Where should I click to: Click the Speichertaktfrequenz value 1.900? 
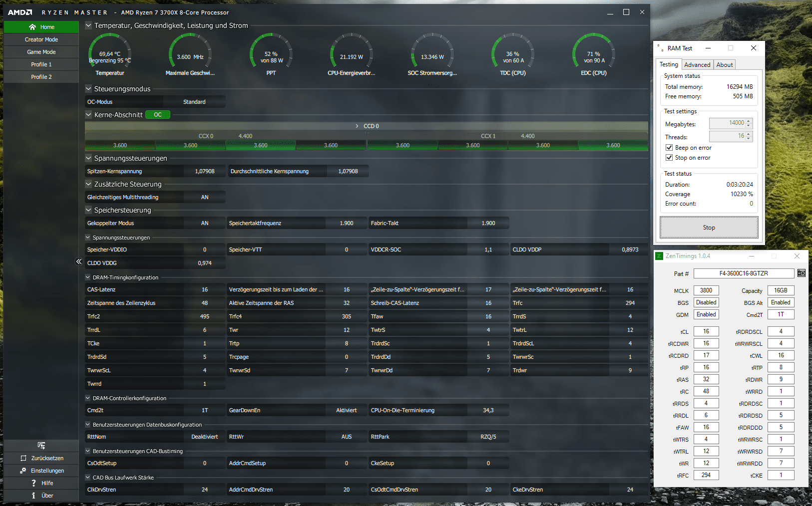347,223
